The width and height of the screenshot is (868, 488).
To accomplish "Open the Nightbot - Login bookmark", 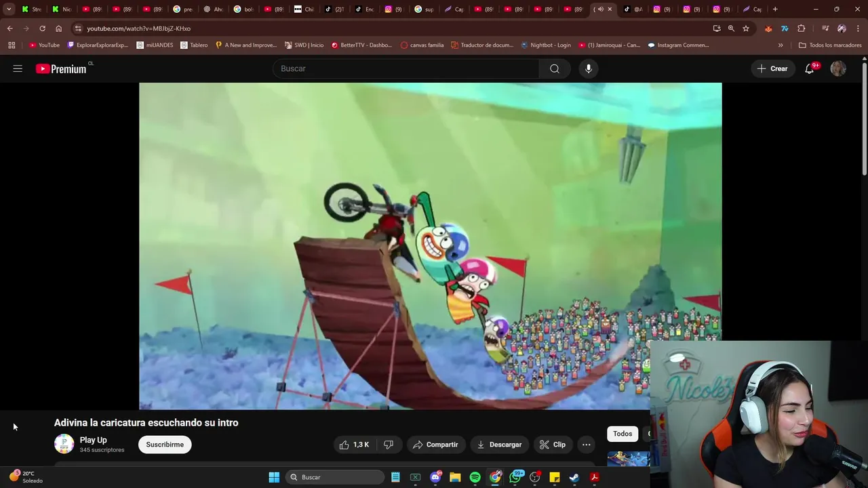I will pyautogui.click(x=546, y=45).
